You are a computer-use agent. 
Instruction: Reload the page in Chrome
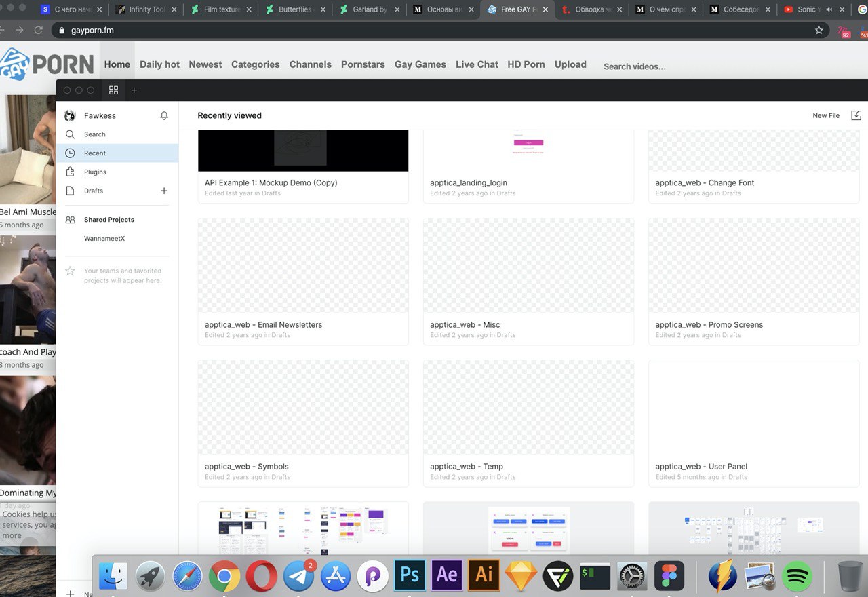pos(38,31)
